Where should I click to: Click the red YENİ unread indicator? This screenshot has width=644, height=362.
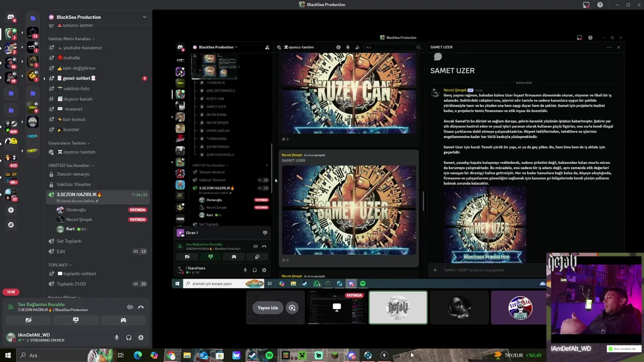pos(11,292)
